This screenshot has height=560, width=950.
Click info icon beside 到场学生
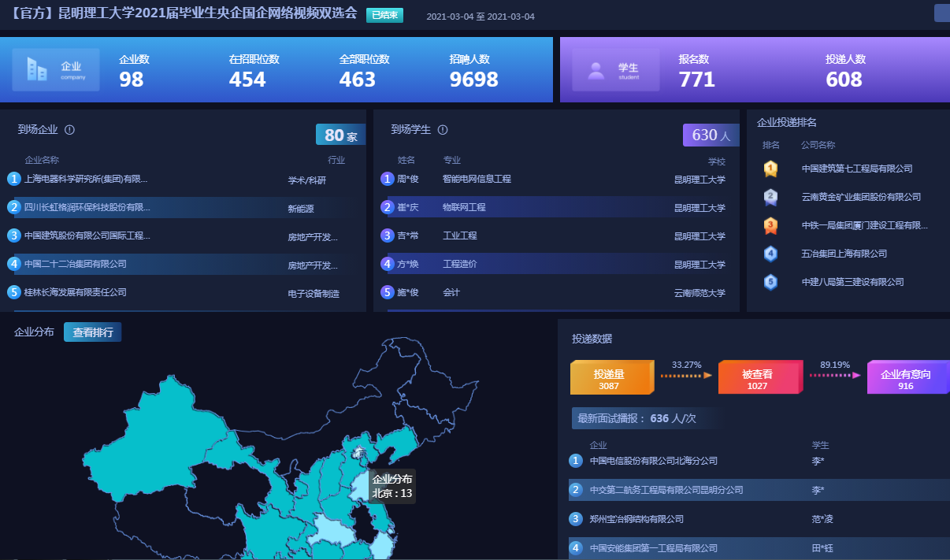coord(443,130)
